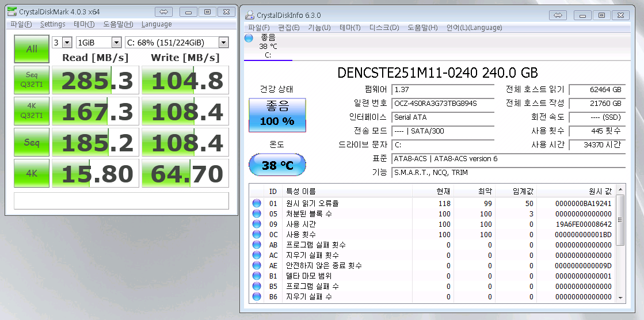
Task: Click the status circle for attribute 01
Action: [257, 203]
